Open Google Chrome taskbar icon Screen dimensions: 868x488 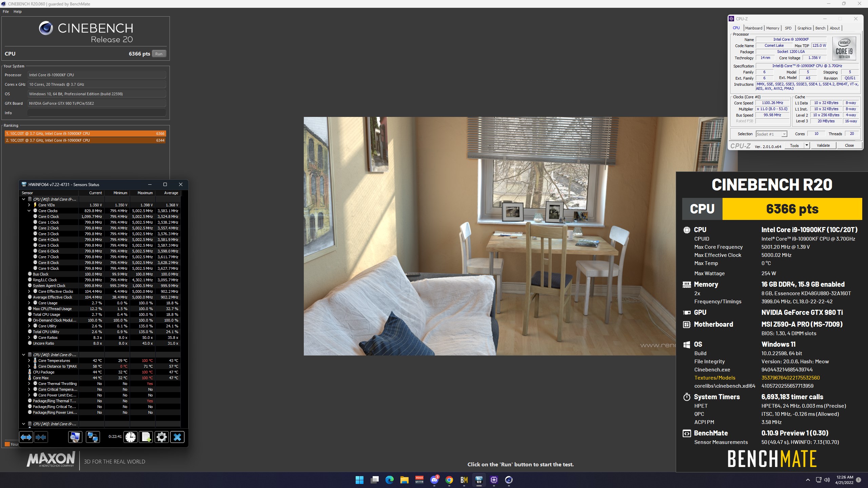click(449, 480)
